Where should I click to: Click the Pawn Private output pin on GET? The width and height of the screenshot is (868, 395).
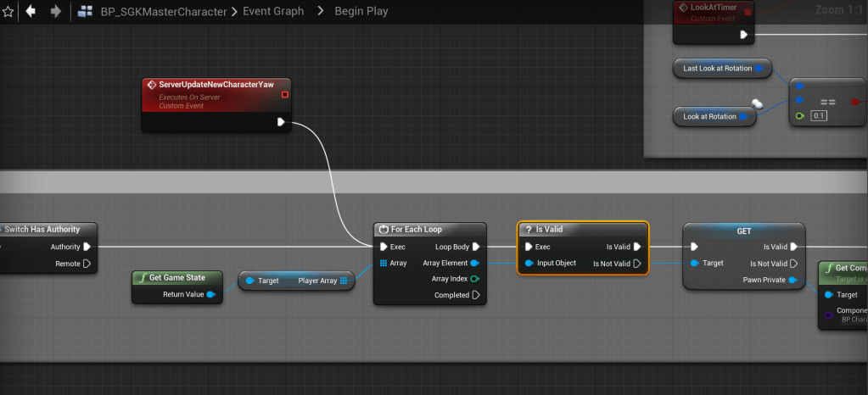pos(793,280)
